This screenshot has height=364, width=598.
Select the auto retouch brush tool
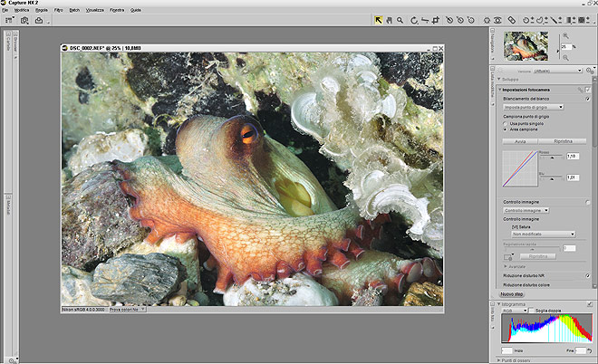click(x=511, y=20)
